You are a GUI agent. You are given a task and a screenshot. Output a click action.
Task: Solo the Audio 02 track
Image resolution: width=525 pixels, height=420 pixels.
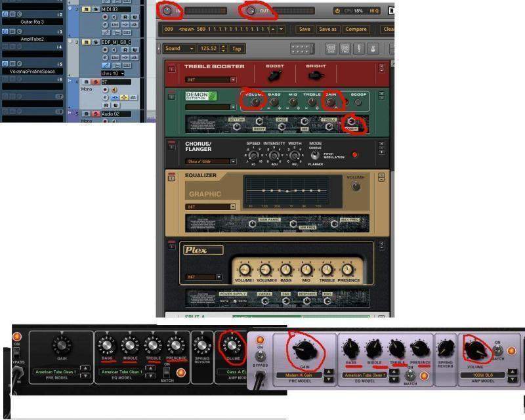[95, 114]
